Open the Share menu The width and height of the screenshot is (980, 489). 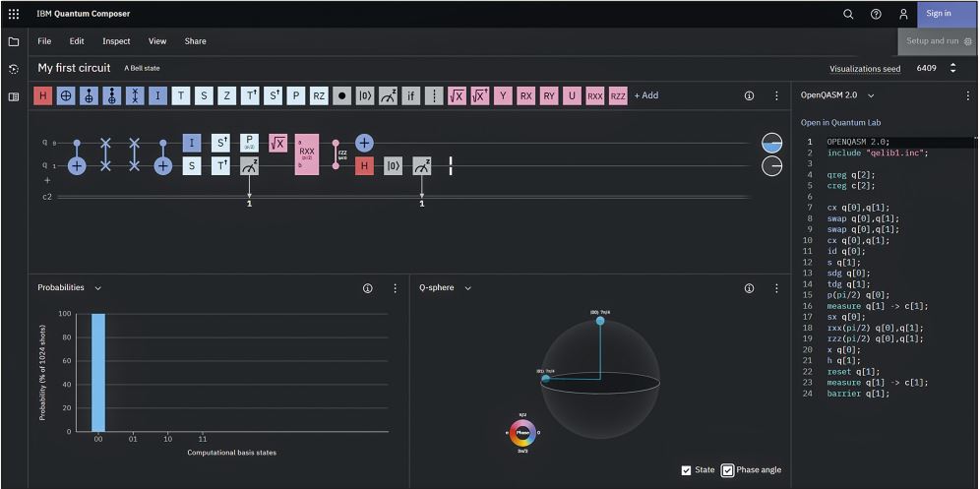coord(195,41)
